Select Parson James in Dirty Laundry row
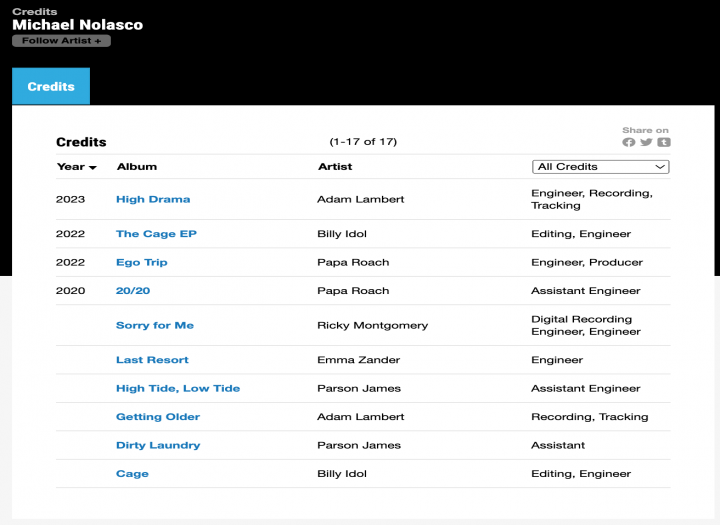This screenshot has height=525, width=720. 359,445
